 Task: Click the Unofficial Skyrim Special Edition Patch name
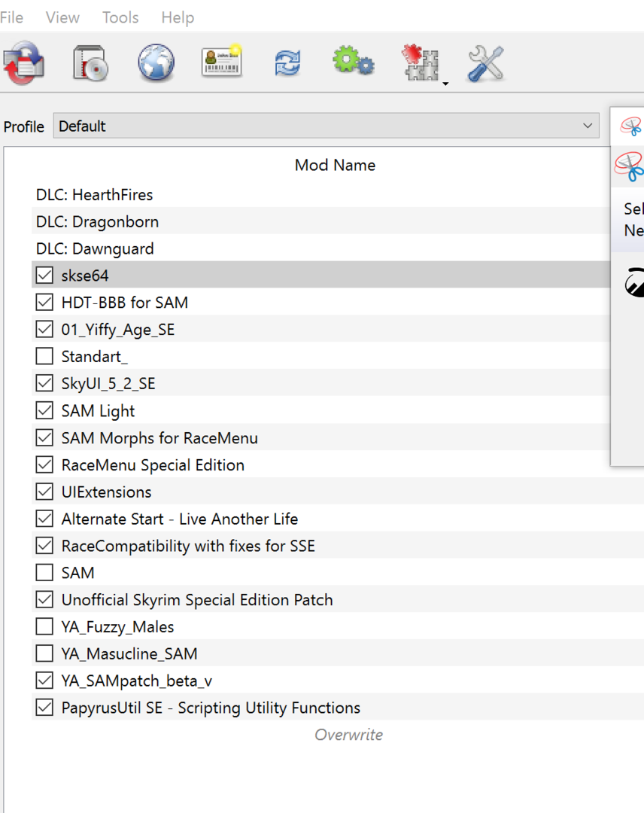click(197, 600)
